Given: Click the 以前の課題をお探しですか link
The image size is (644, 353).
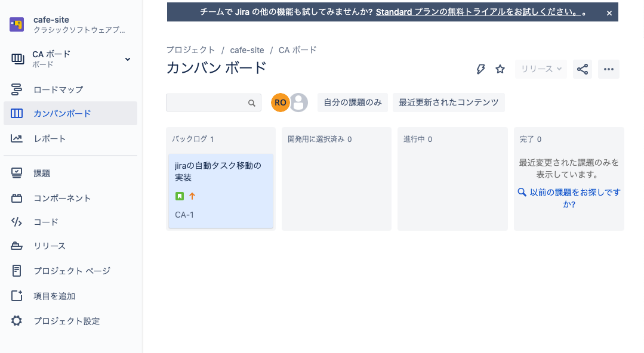Looking at the screenshot, I should click(x=568, y=198).
